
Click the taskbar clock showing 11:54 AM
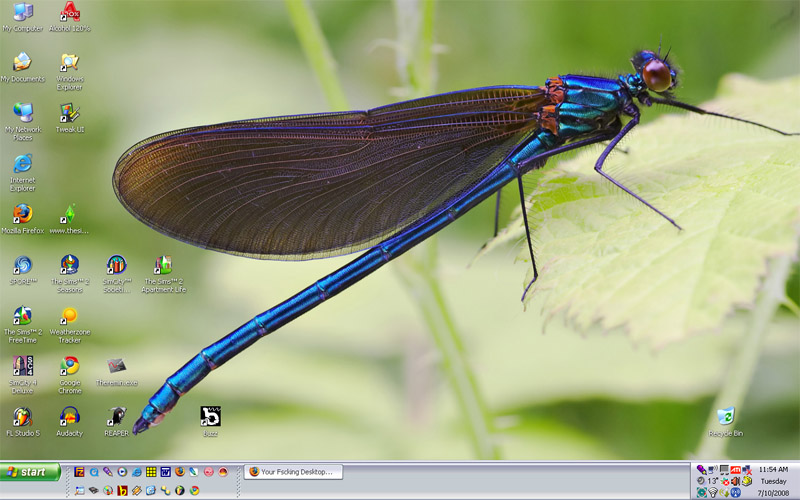click(x=773, y=469)
